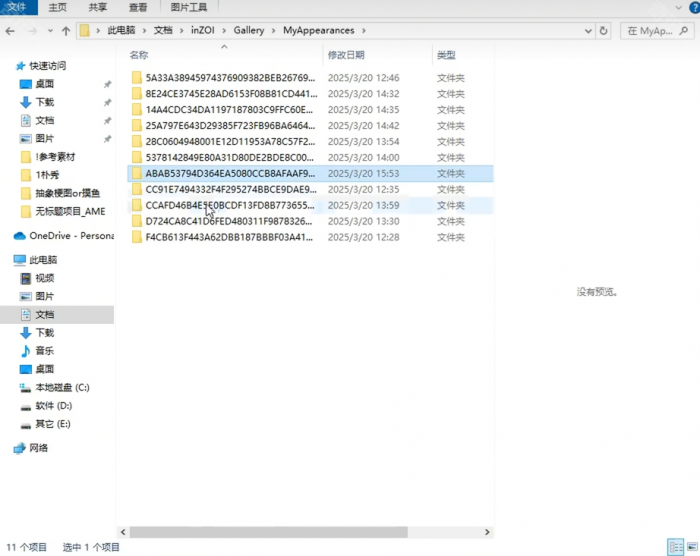The width and height of the screenshot is (700, 556).
Task: Refresh the MyAppearances folder view
Action: pyautogui.click(x=604, y=31)
